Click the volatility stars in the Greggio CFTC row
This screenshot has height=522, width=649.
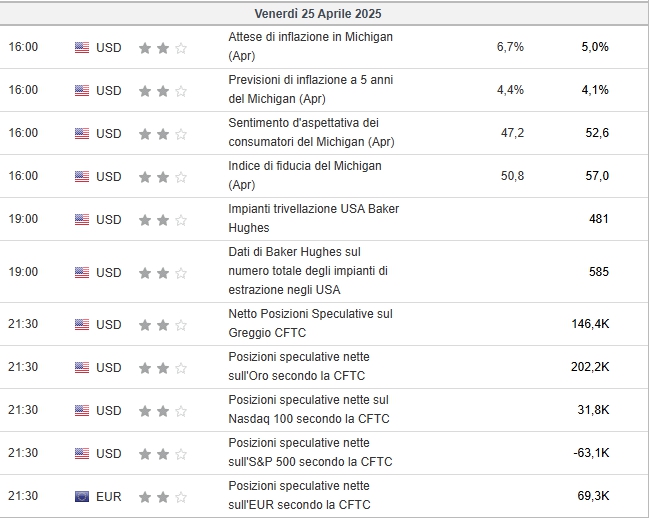163,325
